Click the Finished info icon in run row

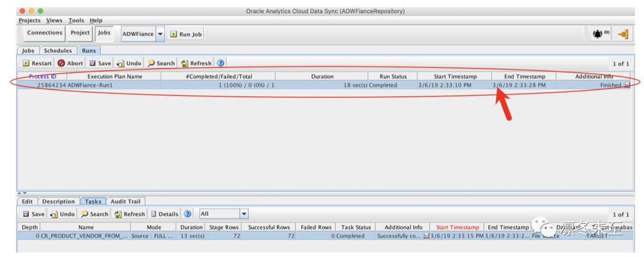pos(627,85)
